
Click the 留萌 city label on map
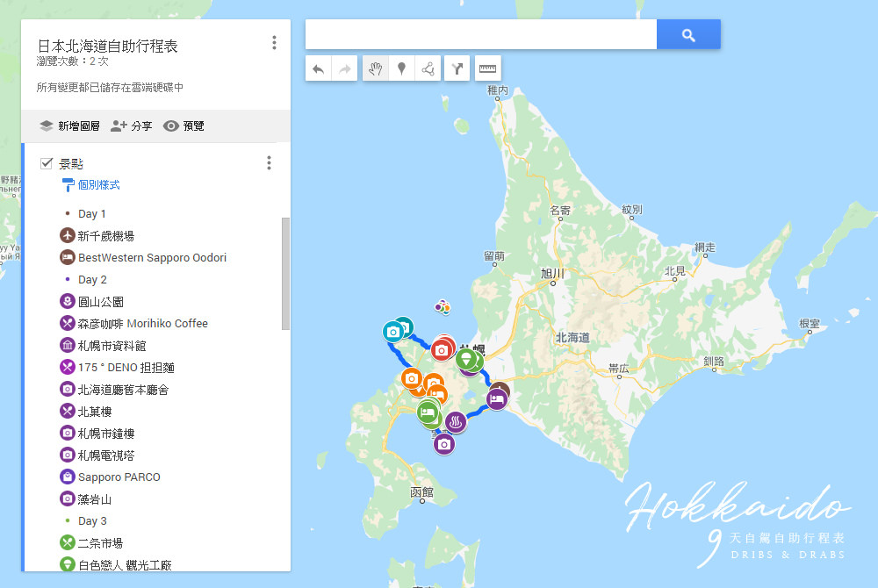pos(494,256)
